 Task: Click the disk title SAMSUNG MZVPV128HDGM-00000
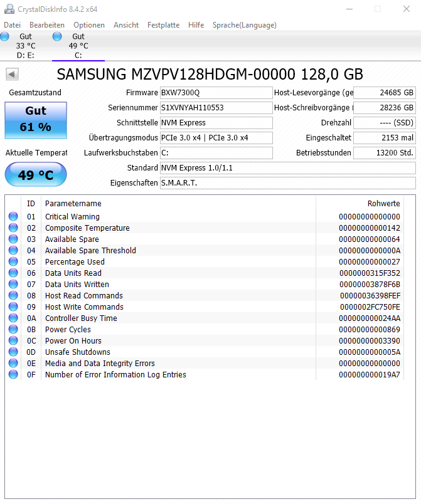point(176,74)
